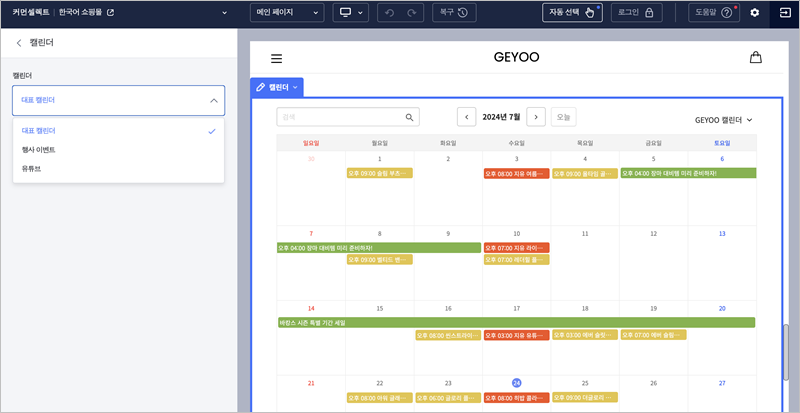Open the 도움말 help button
800x413 pixels.
(714, 13)
